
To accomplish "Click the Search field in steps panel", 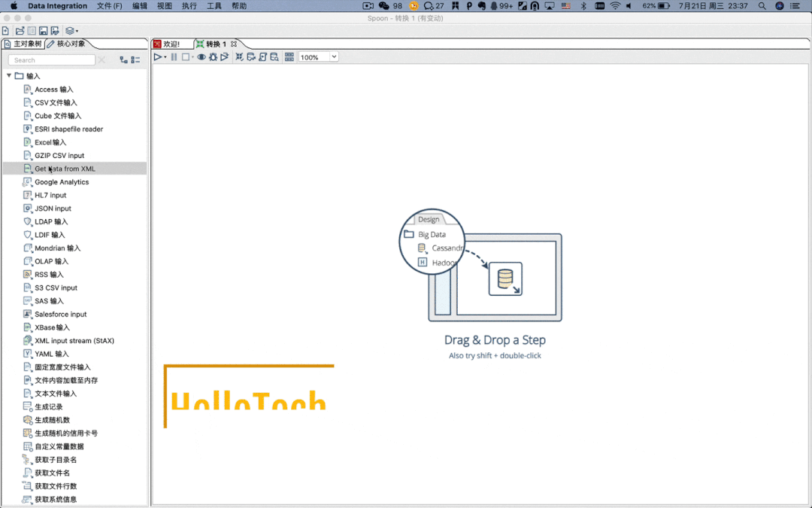I will point(52,60).
